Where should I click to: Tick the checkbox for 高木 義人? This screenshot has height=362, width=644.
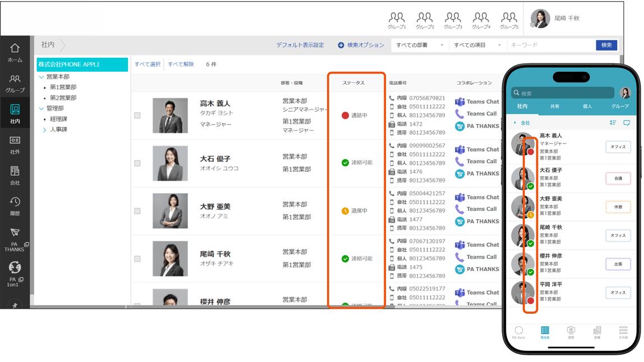point(137,116)
